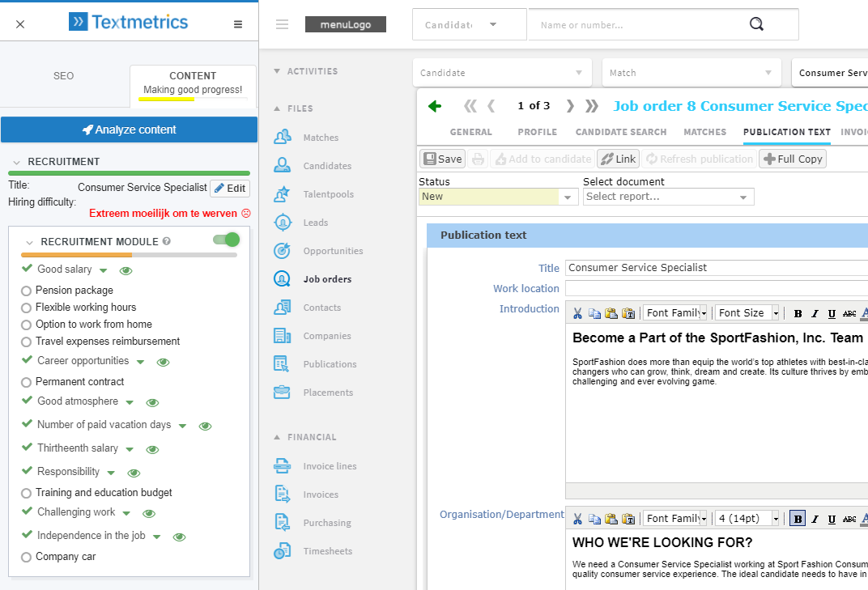Toggle the Recruitment Module switch
Screen dimensions: 868x590
pos(226,240)
